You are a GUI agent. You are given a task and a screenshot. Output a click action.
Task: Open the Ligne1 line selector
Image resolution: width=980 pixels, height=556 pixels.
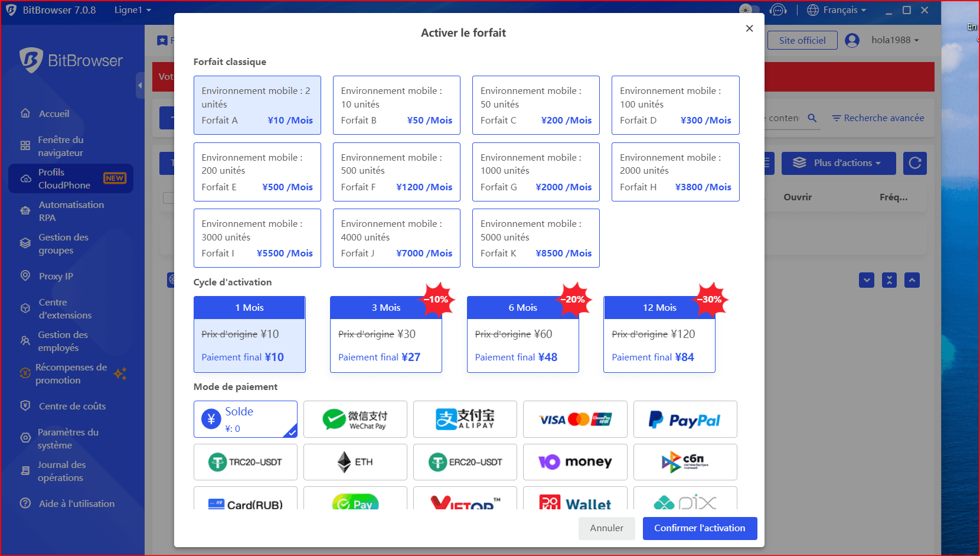pos(132,10)
